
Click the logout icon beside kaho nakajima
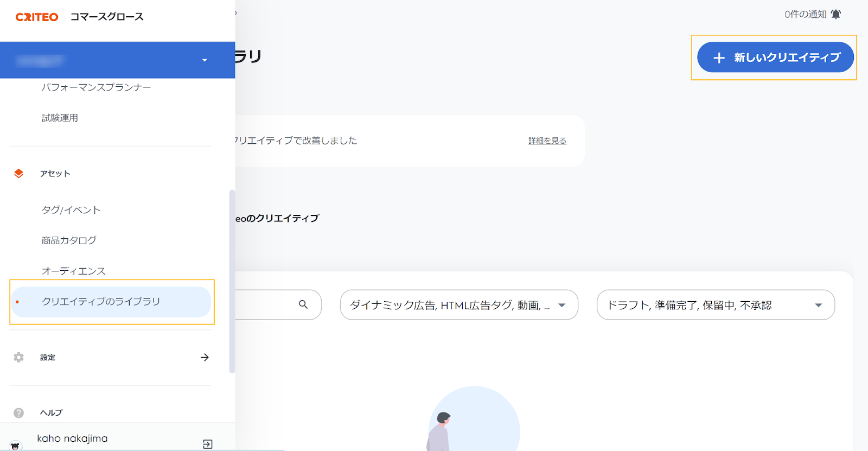[207, 444]
